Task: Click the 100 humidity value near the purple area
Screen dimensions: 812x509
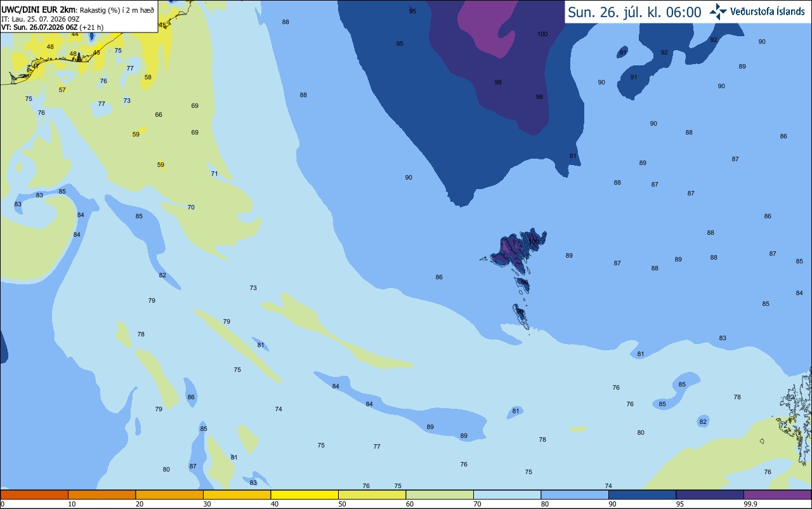Action: pyautogui.click(x=542, y=34)
